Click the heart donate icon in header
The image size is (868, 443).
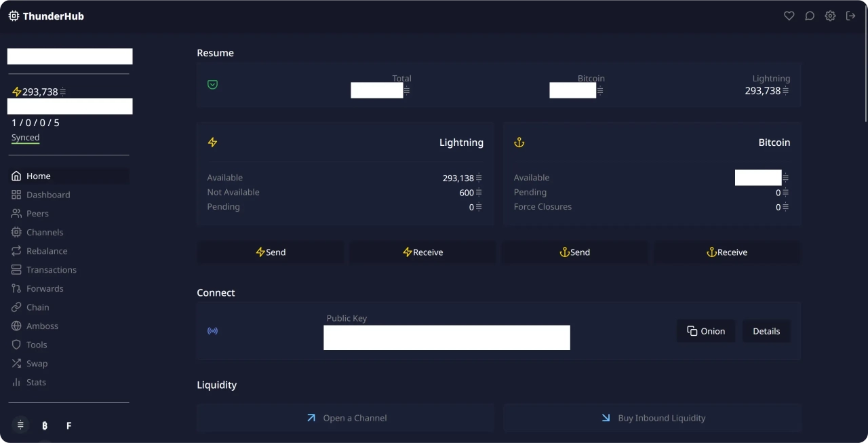pos(789,16)
